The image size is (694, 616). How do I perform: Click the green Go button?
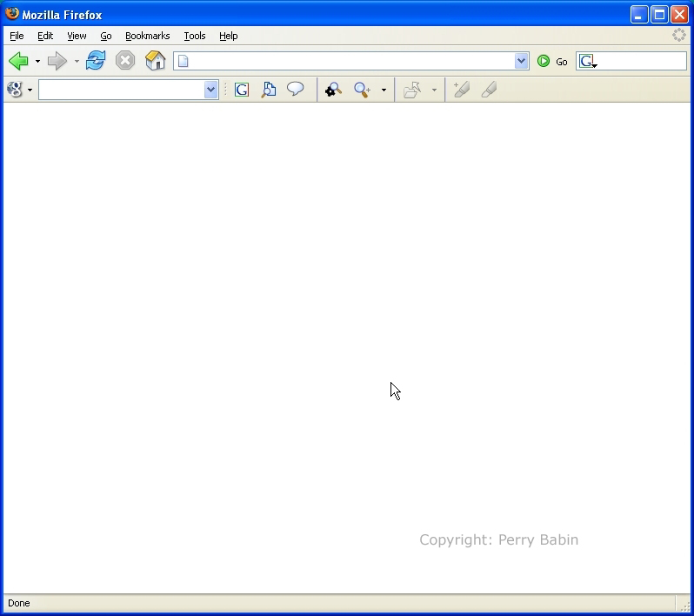pyautogui.click(x=552, y=62)
